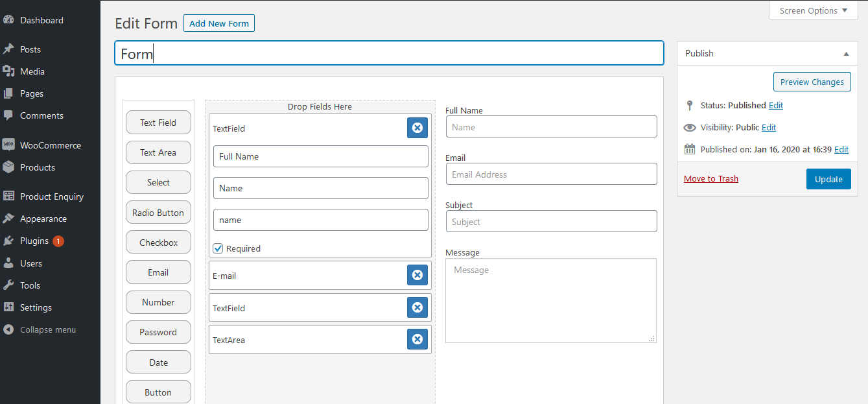
Task: Remove the E-mail field row
Action: click(x=417, y=275)
